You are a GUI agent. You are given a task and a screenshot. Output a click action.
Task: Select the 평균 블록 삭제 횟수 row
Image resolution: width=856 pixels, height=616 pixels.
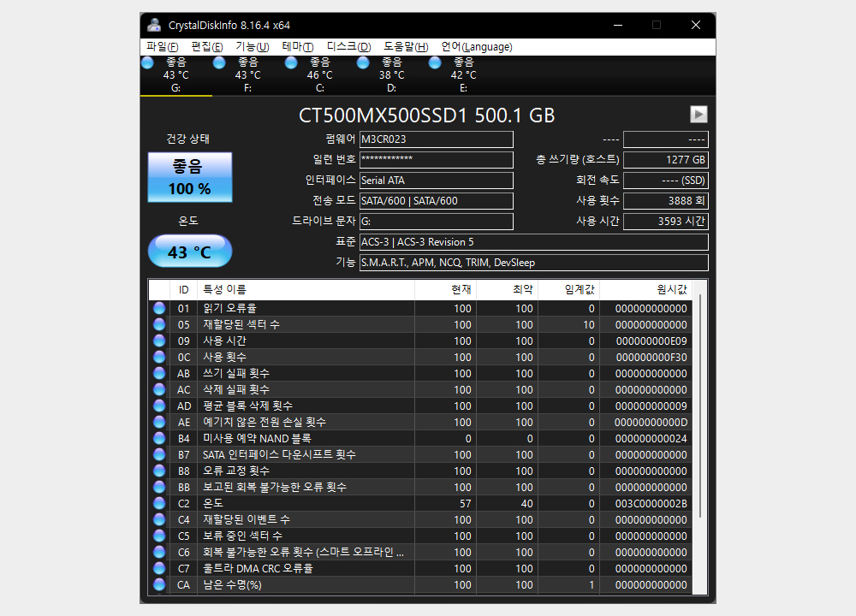point(420,406)
